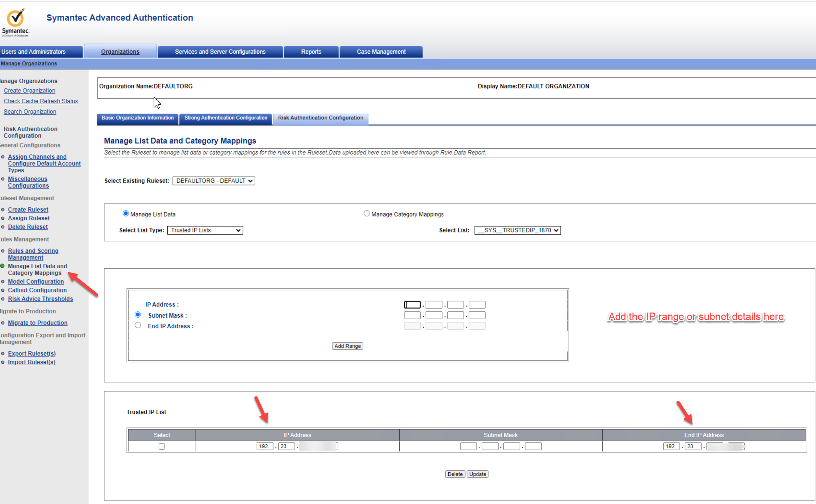Expand the Select List Type dropdown

click(x=205, y=230)
